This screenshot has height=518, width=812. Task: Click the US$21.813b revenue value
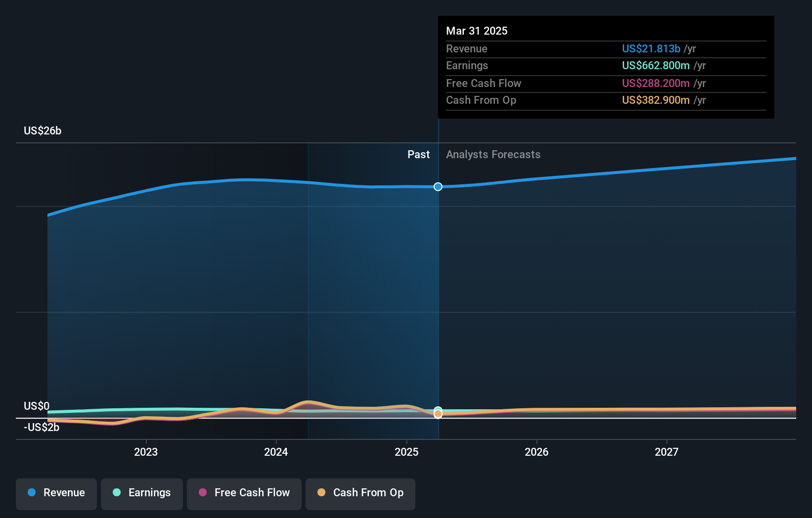(651, 48)
